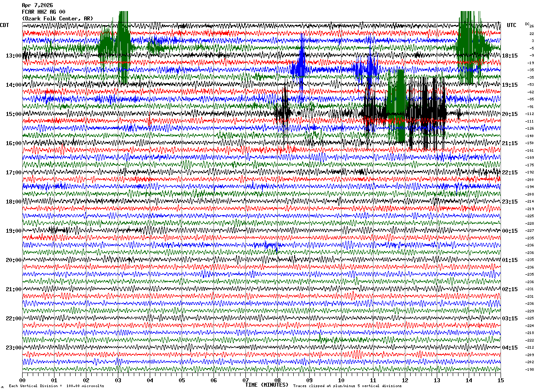Screen dimensions: 536x392
Task: Click the '00:15' UTC time label
Action: pyautogui.click(x=509, y=231)
